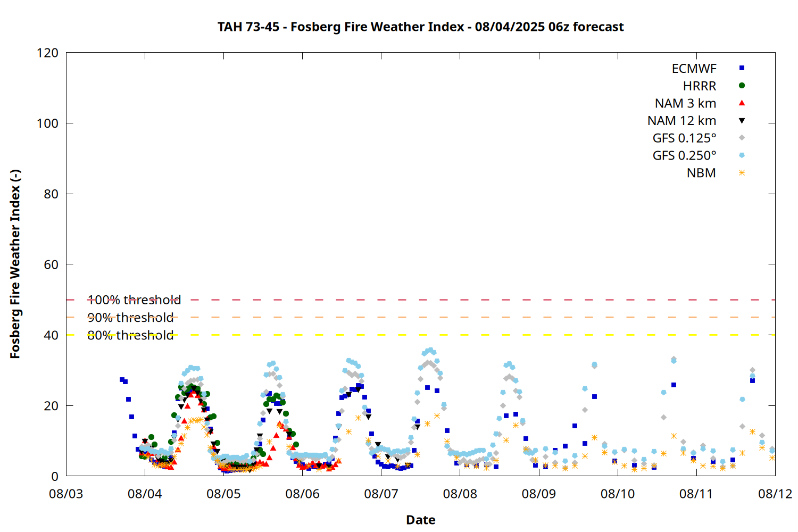Image resolution: width=798 pixels, height=532 pixels.
Task: Click the 80% threshold label
Action: coord(130,335)
